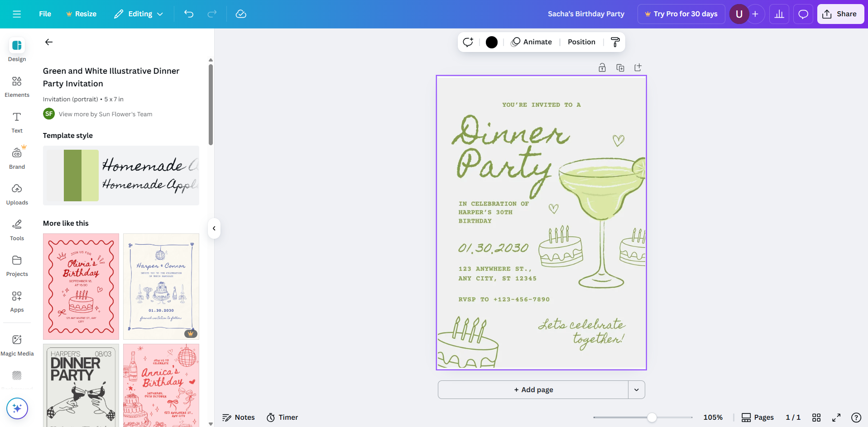Select the copy style paint roller tool

pos(615,42)
